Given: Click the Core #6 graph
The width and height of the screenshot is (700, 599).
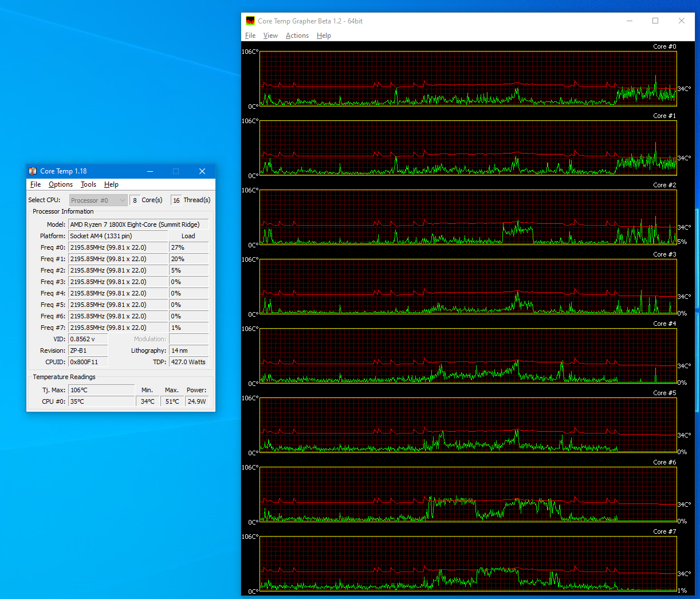Looking at the screenshot, I should click(x=468, y=494).
